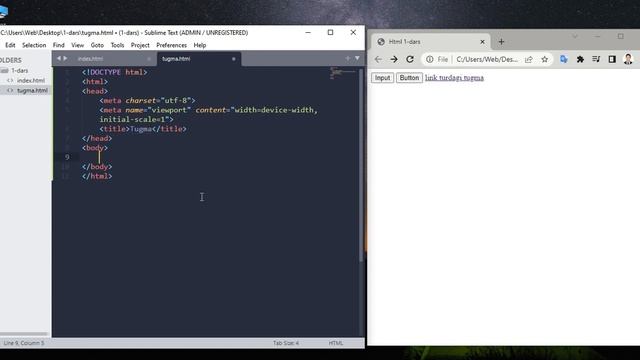View site information icon in address bar

pyautogui.click(x=429, y=59)
